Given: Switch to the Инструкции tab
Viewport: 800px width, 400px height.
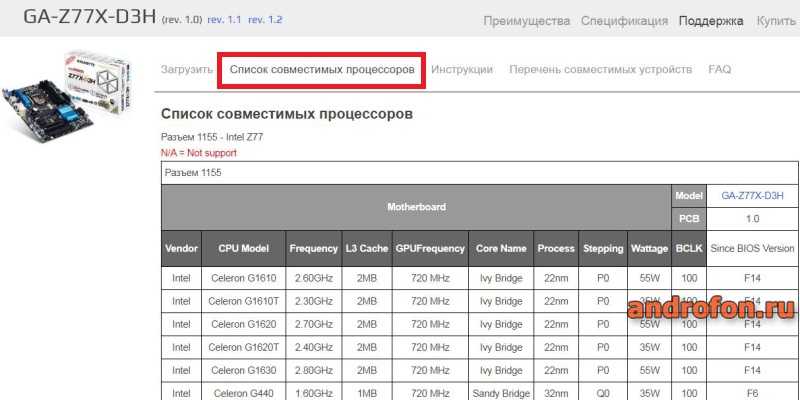Looking at the screenshot, I should click(462, 69).
